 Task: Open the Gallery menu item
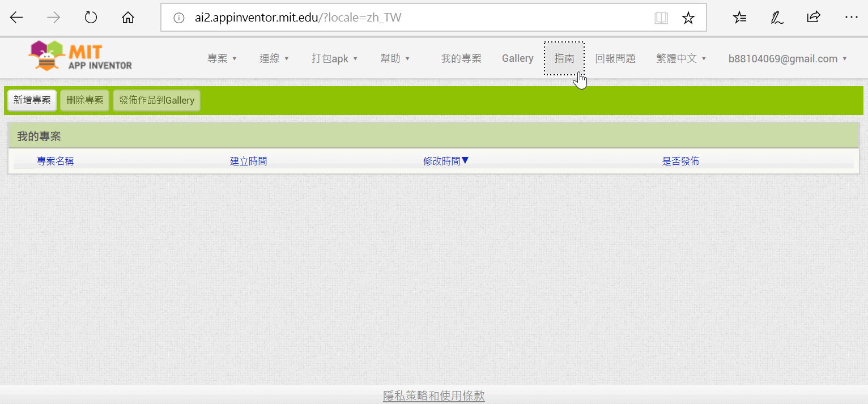point(518,58)
